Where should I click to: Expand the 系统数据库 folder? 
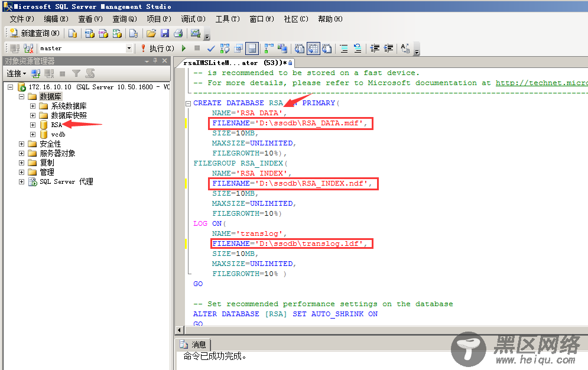33,106
